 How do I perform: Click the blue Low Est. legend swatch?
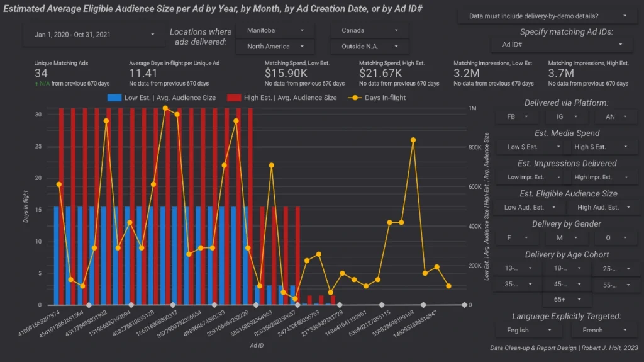114,98
